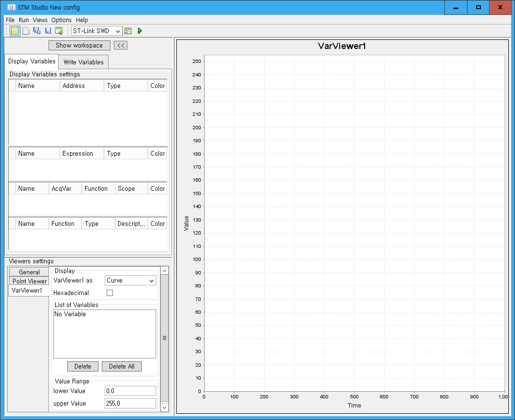
Task: Click the Show workspace button
Action: click(79, 45)
